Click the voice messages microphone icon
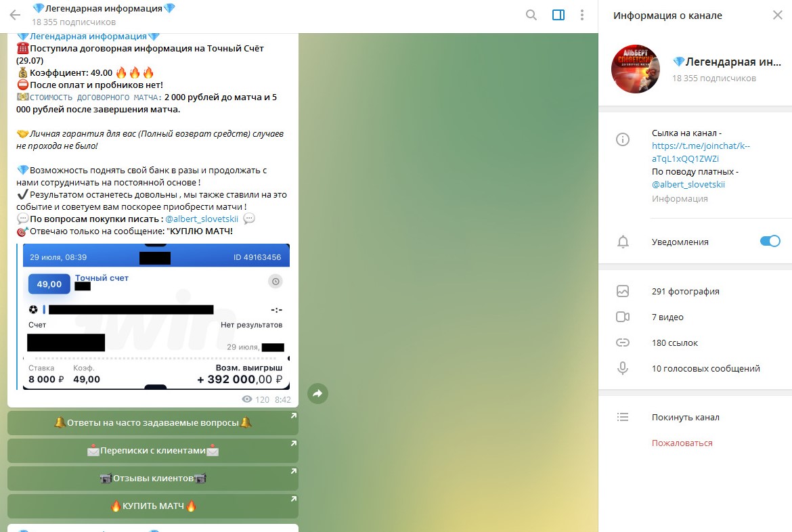 (623, 368)
